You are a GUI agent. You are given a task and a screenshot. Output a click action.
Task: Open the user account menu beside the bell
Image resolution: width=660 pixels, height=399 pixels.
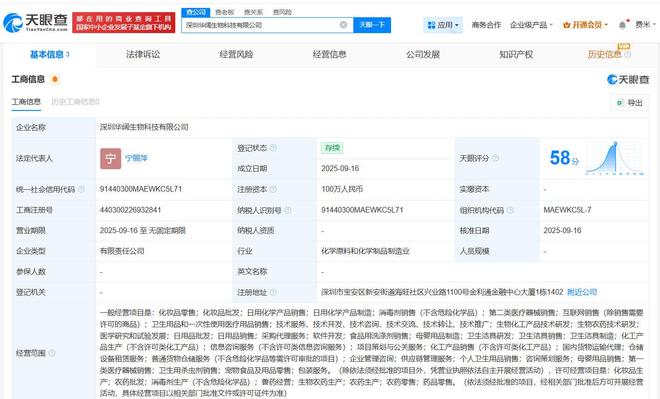[645, 25]
